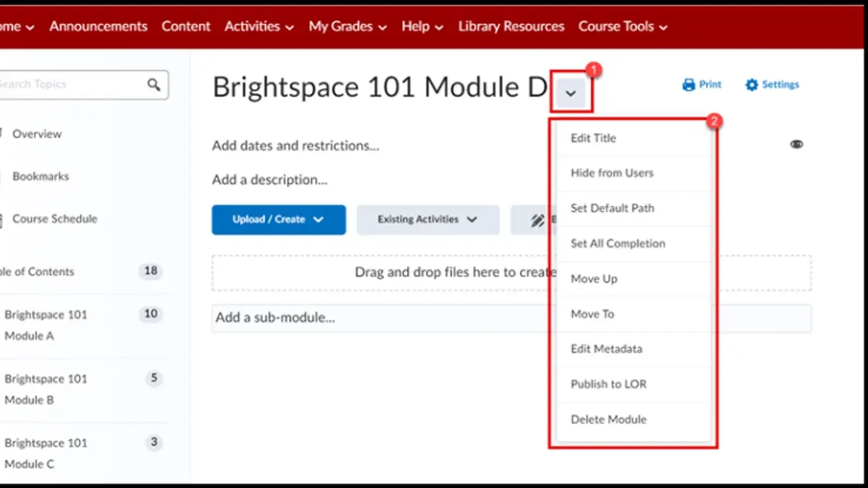Open module title dropdown chevron

(x=571, y=92)
